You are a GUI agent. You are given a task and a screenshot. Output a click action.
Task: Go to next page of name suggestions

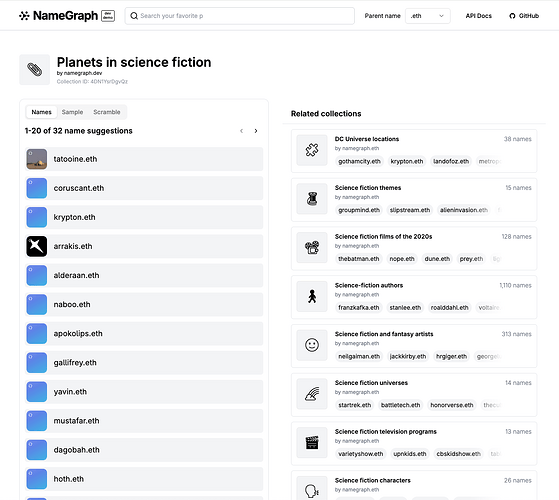[x=256, y=131]
